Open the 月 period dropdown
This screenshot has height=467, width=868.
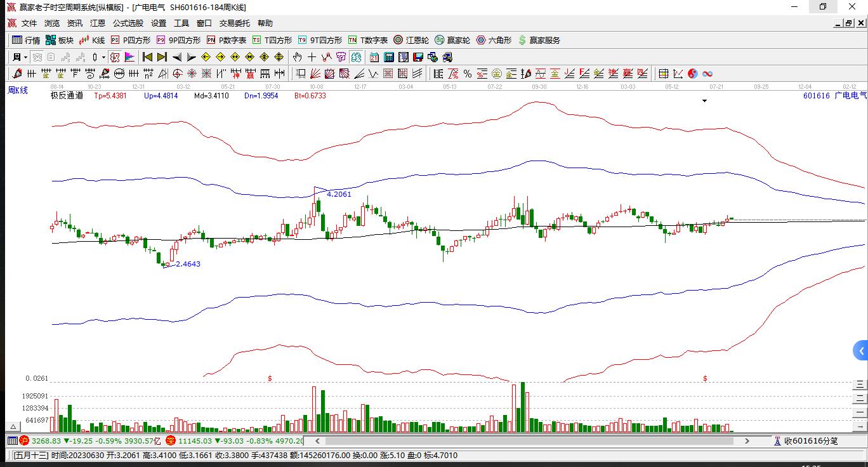(19, 57)
